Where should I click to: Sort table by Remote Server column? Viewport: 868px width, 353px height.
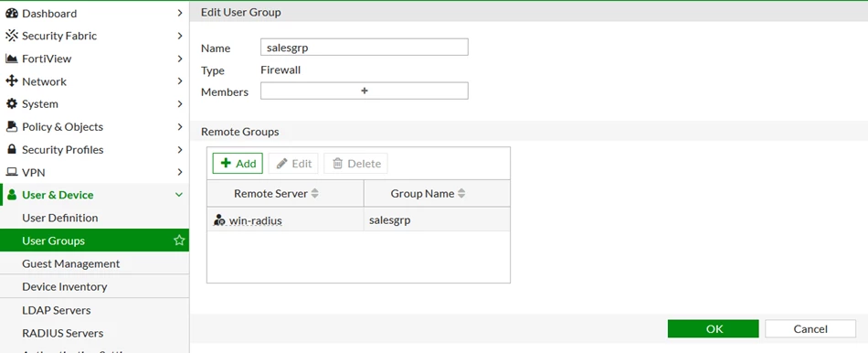click(x=315, y=193)
